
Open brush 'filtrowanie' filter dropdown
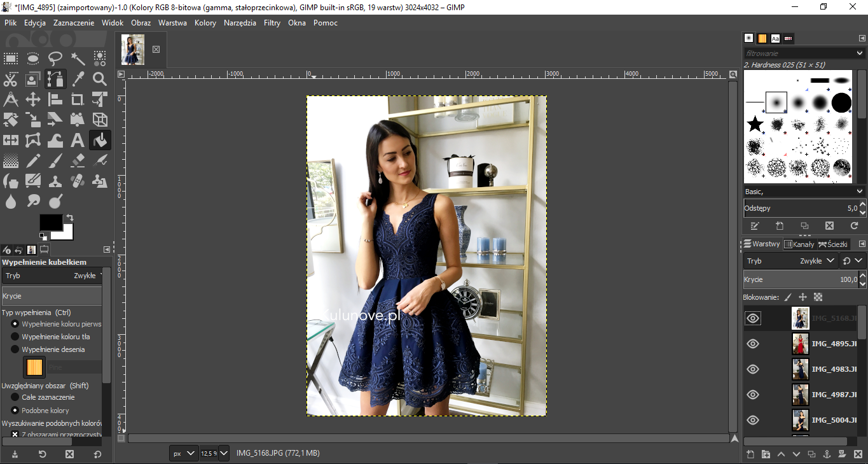[804, 53]
